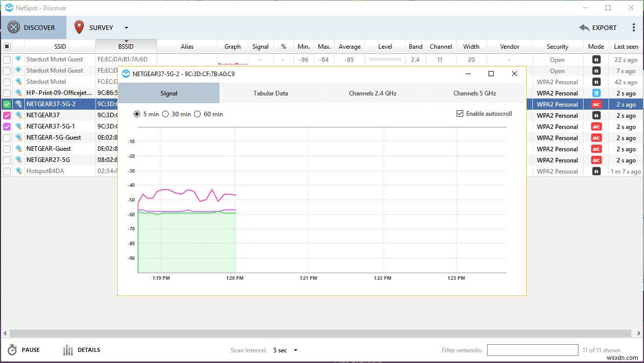The image size is (644, 363).
Task: Click the SURVEY location pin icon
Action: tap(79, 27)
